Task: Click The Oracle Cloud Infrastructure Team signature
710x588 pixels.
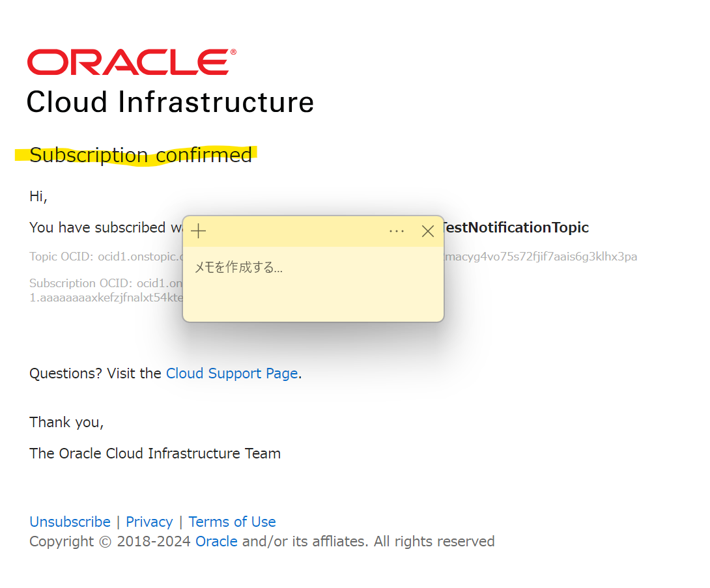Action: click(x=155, y=454)
